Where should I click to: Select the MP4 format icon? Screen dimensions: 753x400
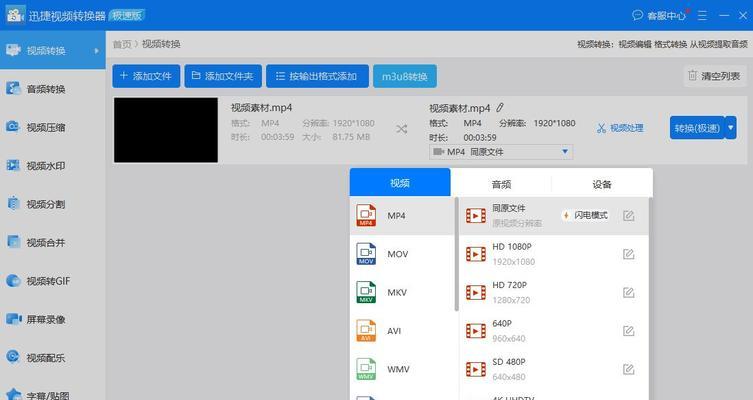pyautogui.click(x=366, y=216)
